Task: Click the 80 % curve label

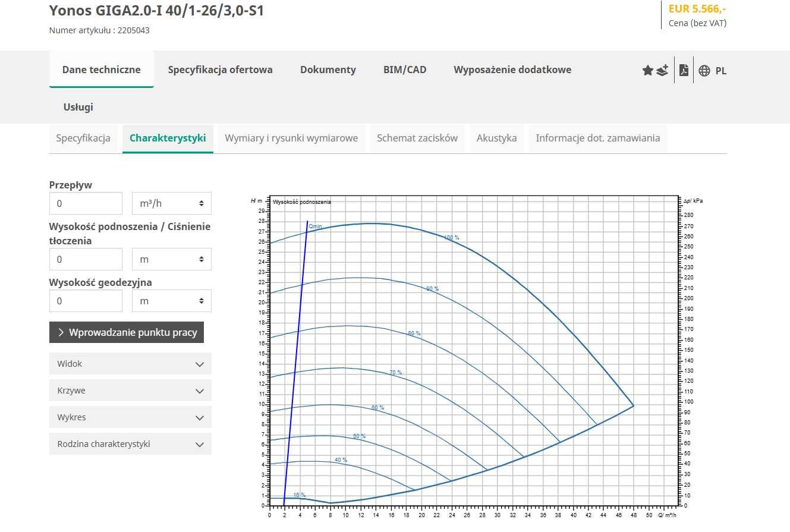Action: coord(414,333)
